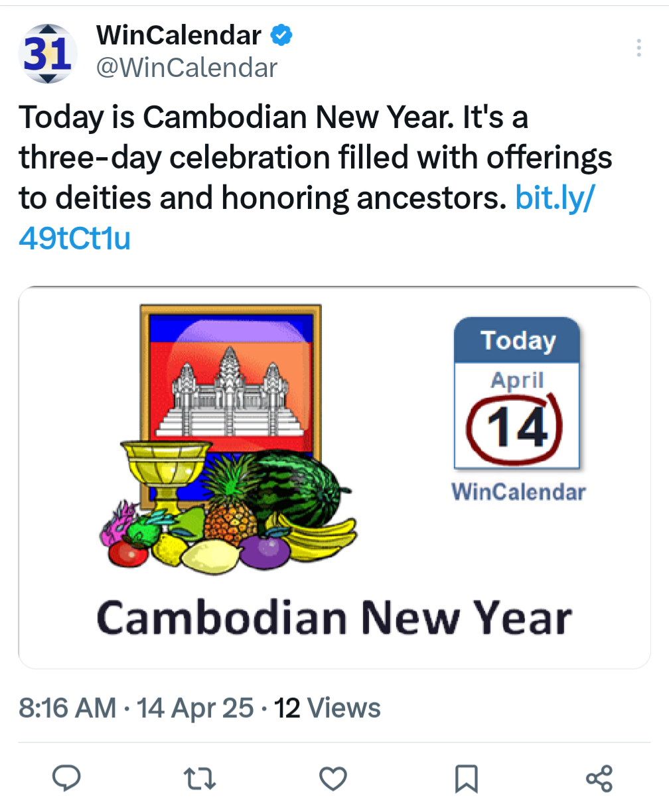
Task: Open the bit.ly/49tCt1u link
Action: pos(305,218)
